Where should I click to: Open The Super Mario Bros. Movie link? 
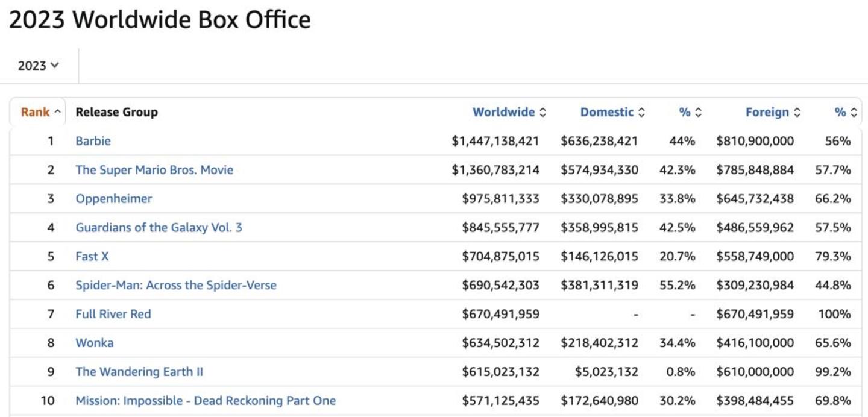[154, 170]
